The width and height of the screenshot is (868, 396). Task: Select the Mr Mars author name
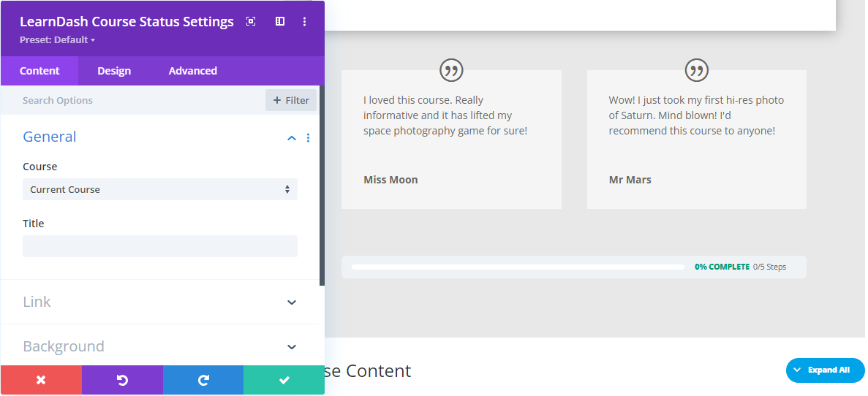630,180
